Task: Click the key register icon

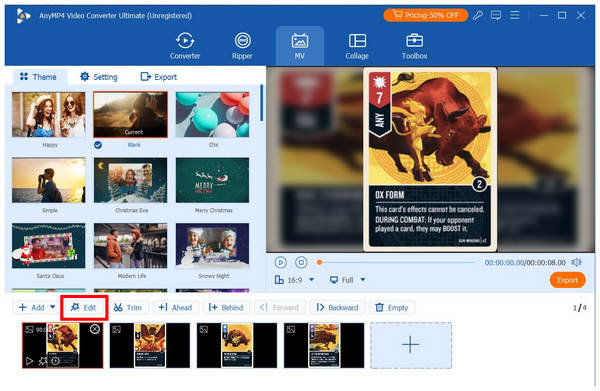Action: pyautogui.click(x=478, y=15)
